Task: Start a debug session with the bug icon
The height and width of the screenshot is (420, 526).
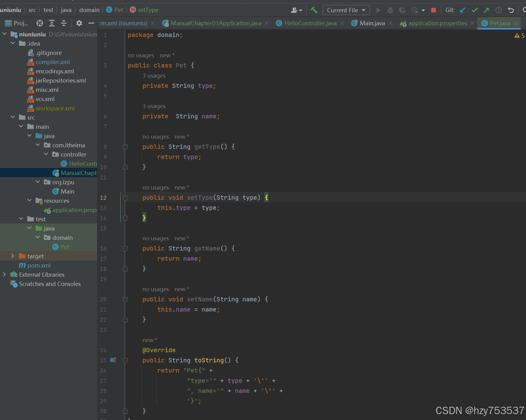Action: pyautogui.click(x=390, y=10)
